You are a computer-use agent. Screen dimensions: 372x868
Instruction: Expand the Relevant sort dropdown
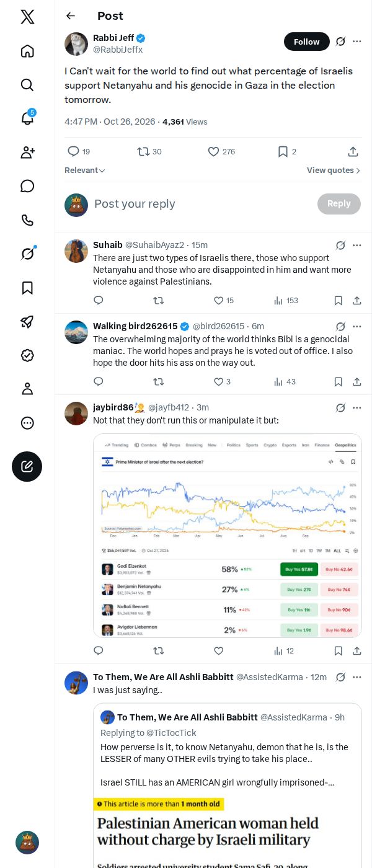(x=85, y=170)
